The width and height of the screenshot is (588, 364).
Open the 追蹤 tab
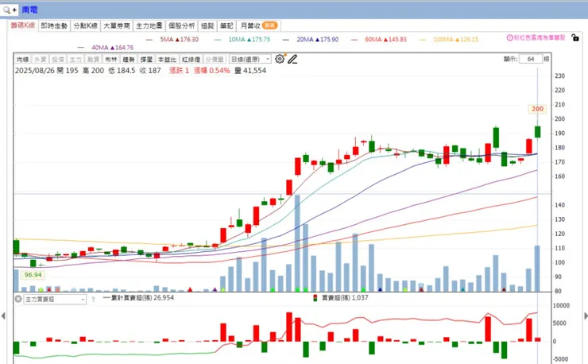(x=207, y=25)
